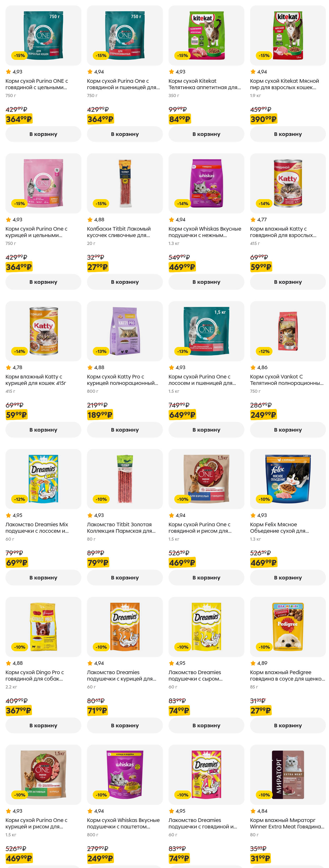Open the yellow Dreamies с сыром package image
Screen dimensions: 329x868
coord(206,626)
